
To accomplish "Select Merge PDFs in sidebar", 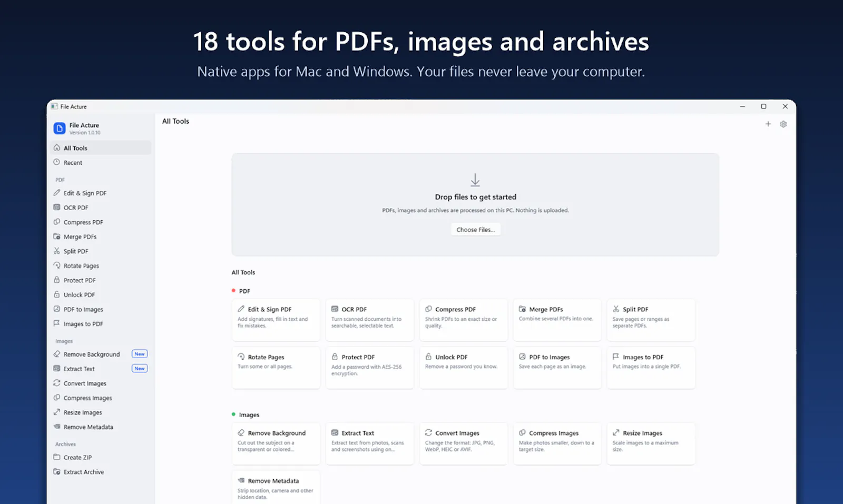I will [x=101, y=237].
